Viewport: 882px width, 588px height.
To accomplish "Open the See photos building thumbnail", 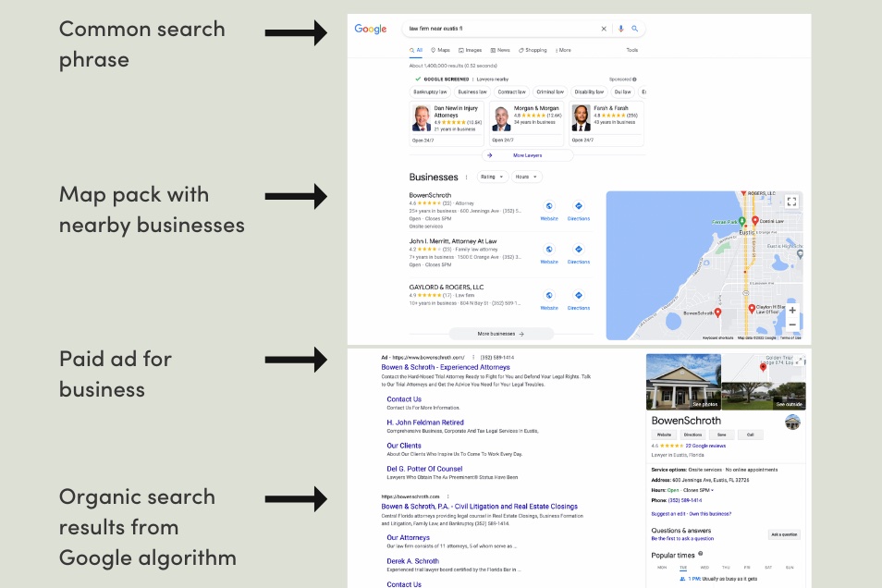I will pos(683,382).
